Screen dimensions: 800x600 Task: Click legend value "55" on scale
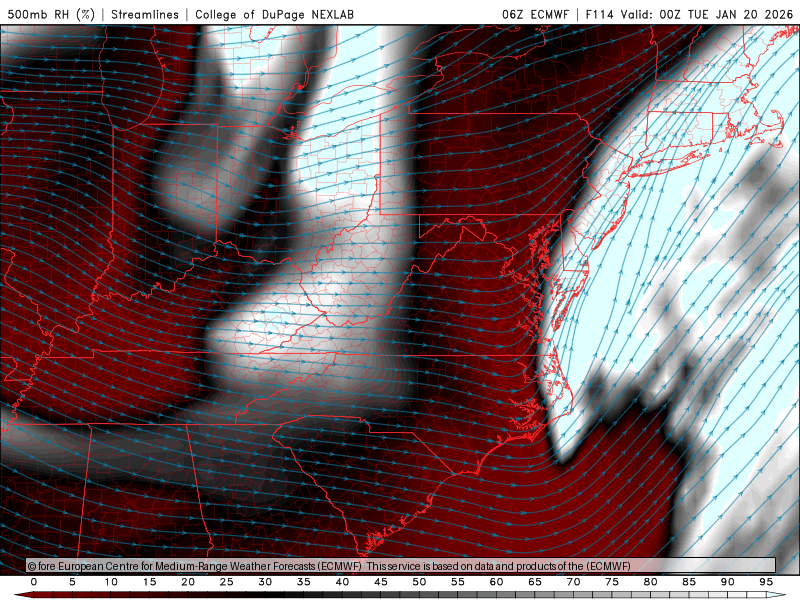click(458, 582)
